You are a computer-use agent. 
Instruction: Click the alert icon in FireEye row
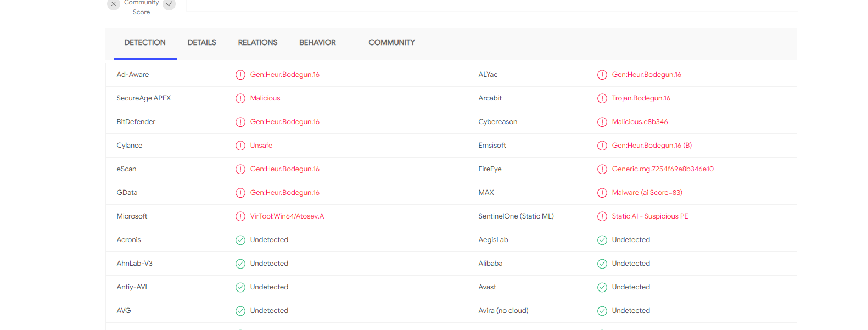coord(602,169)
